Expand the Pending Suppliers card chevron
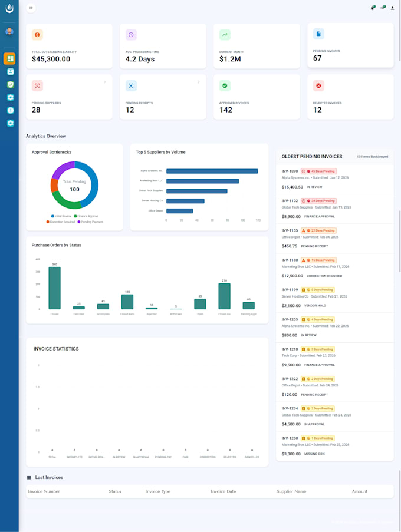Screen dimensions: 401x532 [105, 82]
